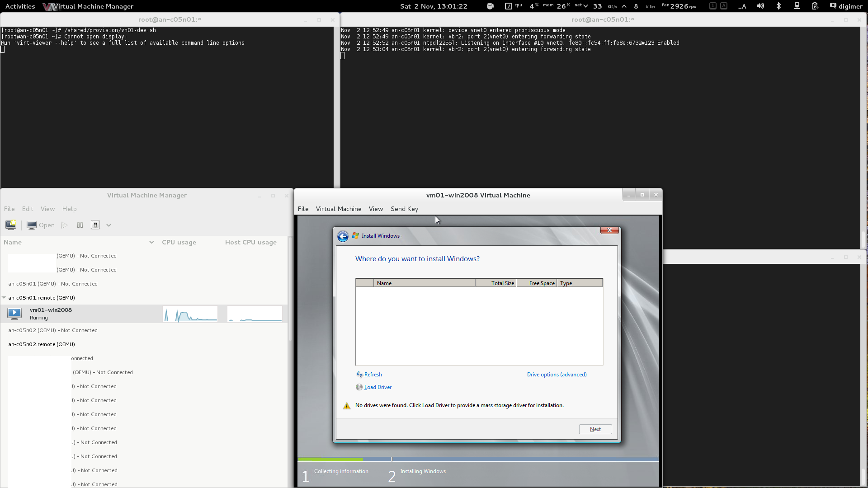Viewport: 868px width, 488px height.
Task: Click the volume speaker icon in top bar
Action: click(760, 6)
